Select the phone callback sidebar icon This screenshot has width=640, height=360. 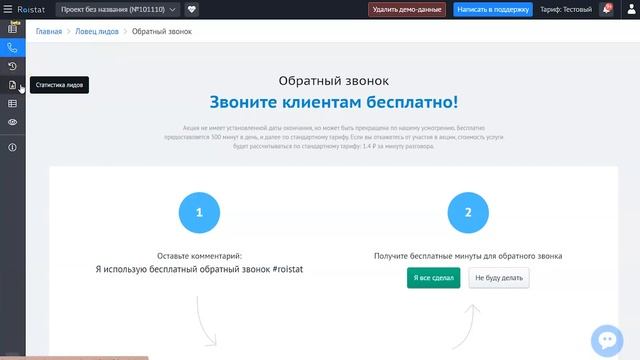13,48
